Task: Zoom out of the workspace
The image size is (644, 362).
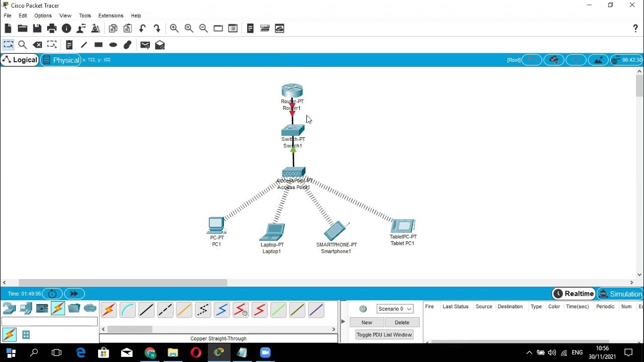Action: click(x=203, y=29)
